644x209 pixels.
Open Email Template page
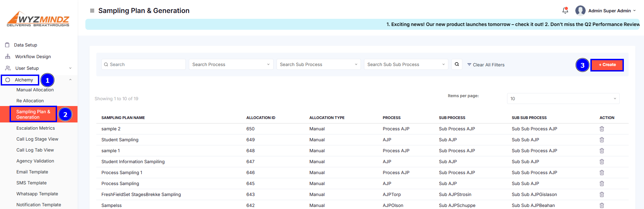32,172
